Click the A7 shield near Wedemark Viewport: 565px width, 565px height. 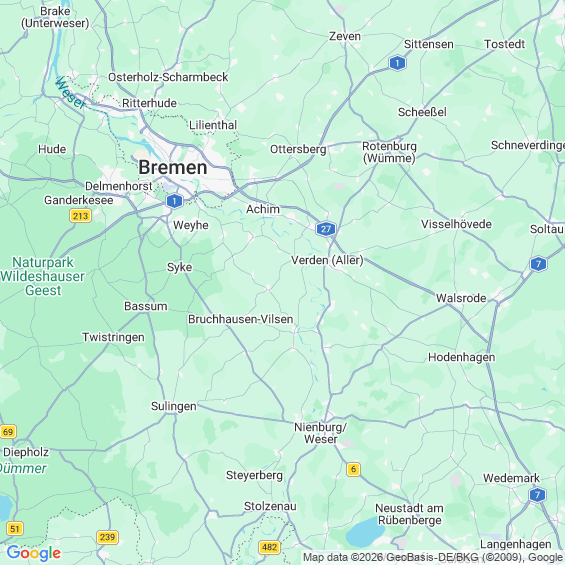pyautogui.click(x=537, y=495)
